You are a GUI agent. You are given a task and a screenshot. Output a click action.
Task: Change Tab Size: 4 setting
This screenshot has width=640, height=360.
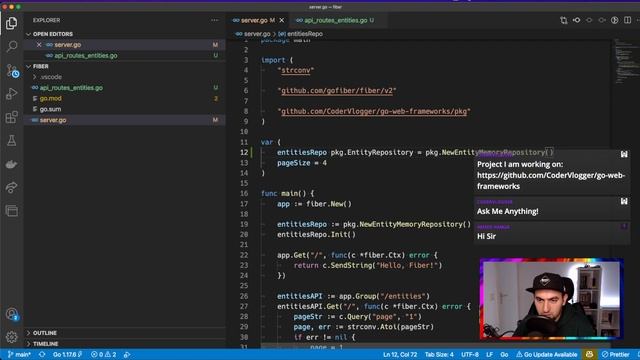439,354
